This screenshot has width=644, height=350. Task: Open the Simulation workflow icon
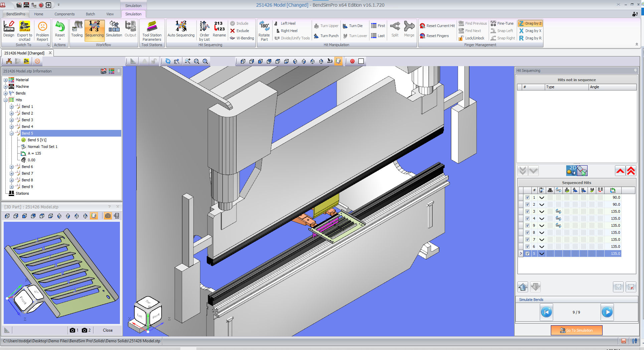(x=114, y=29)
